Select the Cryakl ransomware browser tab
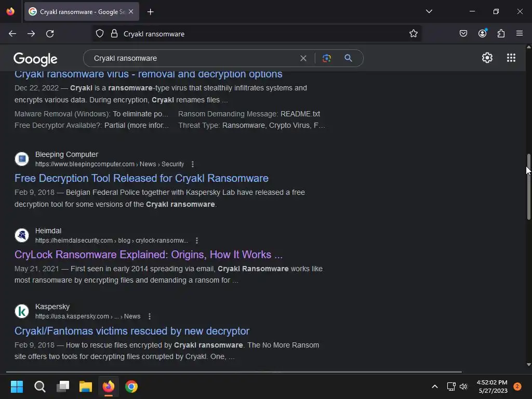This screenshot has height=399, width=532. click(82, 11)
